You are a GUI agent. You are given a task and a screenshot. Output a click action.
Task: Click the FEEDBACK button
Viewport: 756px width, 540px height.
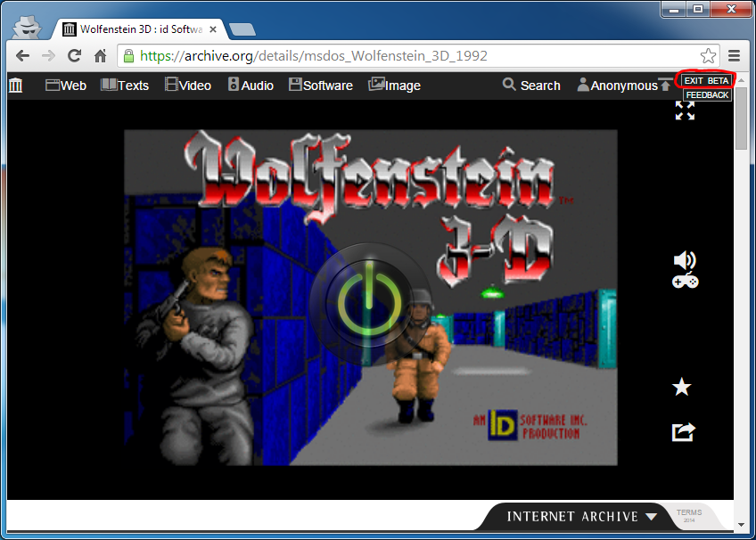point(707,94)
